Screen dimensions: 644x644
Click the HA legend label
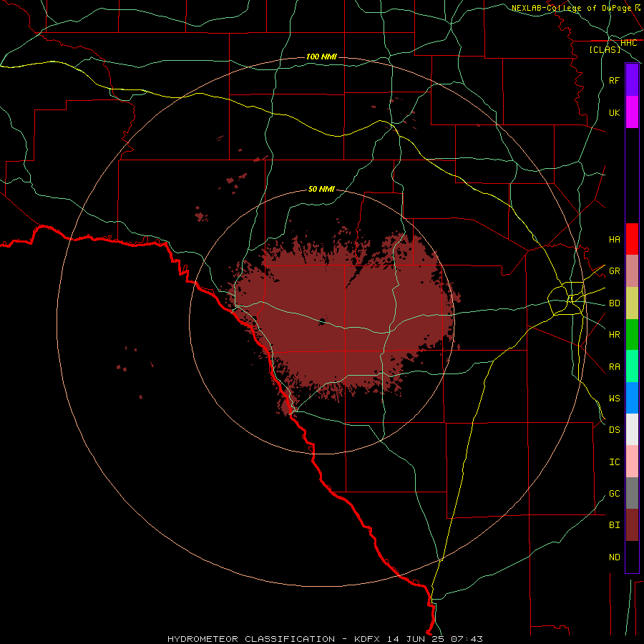[614, 240]
